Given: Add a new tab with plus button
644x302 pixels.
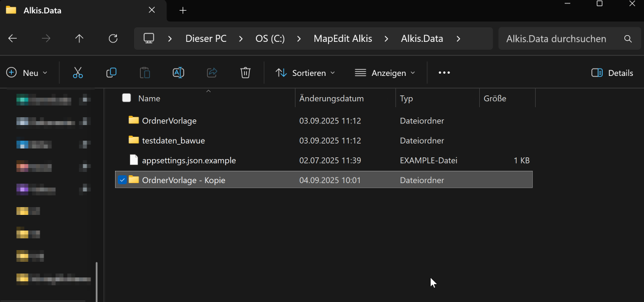Looking at the screenshot, I should (183, 10).
